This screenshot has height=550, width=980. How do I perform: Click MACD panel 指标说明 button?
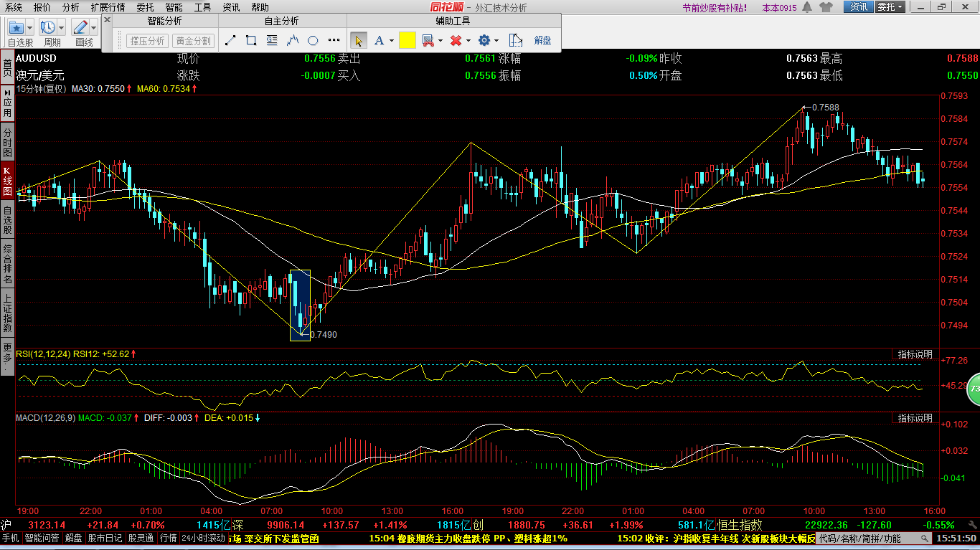pyautogui.click(x=915, y=418)
